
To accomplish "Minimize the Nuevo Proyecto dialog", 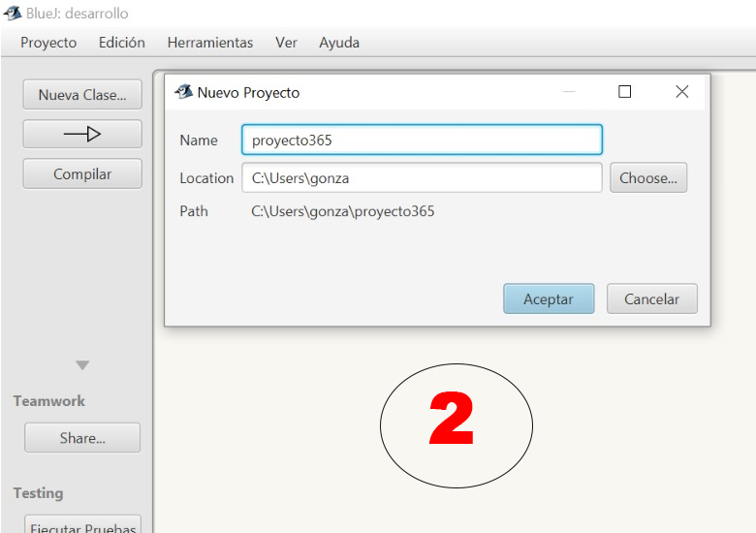I will pyautogui.click(x=569, y=91).
